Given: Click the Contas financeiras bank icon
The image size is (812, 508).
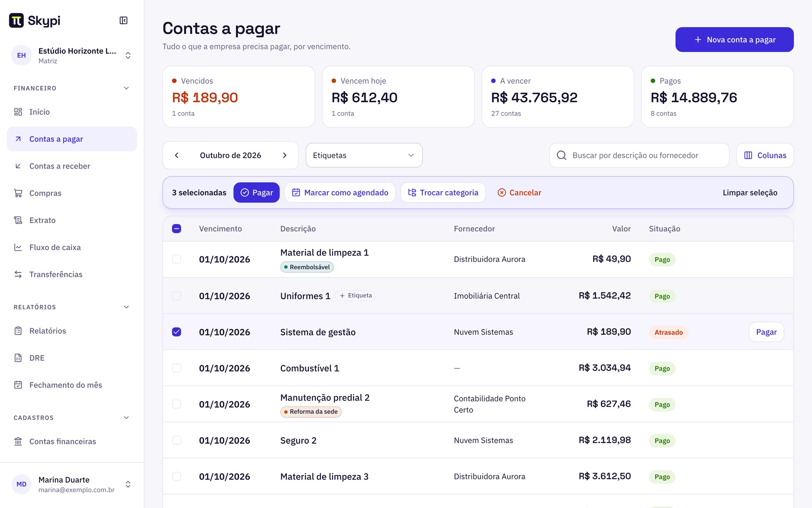Looking at the screenshot, I should [18, 441].
